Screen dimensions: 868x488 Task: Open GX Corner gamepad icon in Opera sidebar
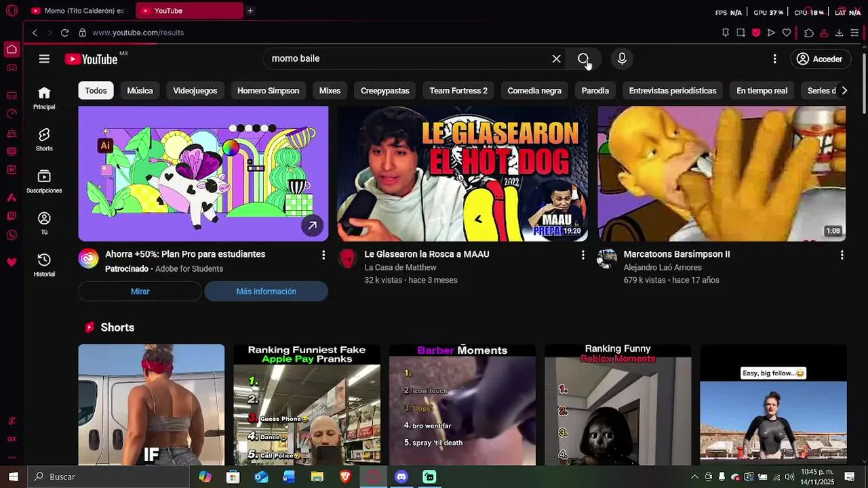(x=12, y=68)
